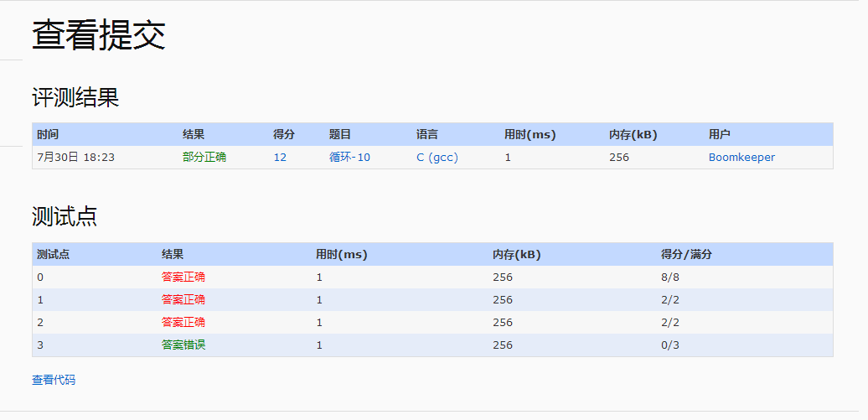The width and height of the screenshot is (868, 420).
Task: Open the score link 12
Action: tap(280, 158)
